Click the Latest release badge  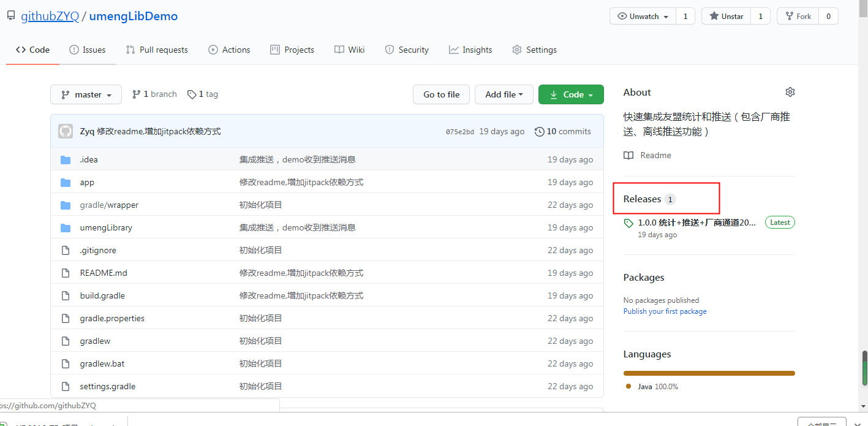click(x=780, y=223)
